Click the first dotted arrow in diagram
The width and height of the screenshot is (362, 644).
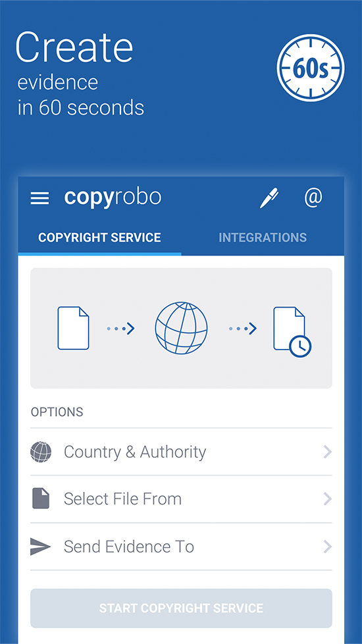120,329
